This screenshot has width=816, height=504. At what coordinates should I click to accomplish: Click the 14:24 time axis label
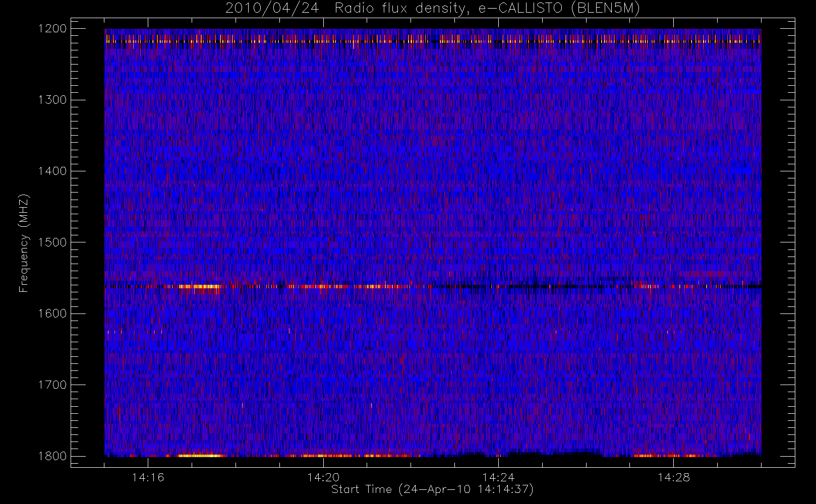(x=498, y=477)
